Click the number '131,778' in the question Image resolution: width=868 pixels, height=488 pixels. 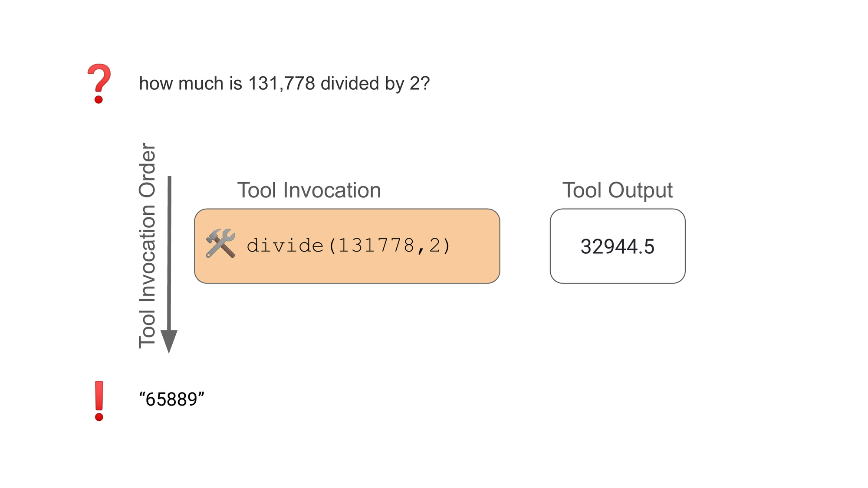(281, 83)
